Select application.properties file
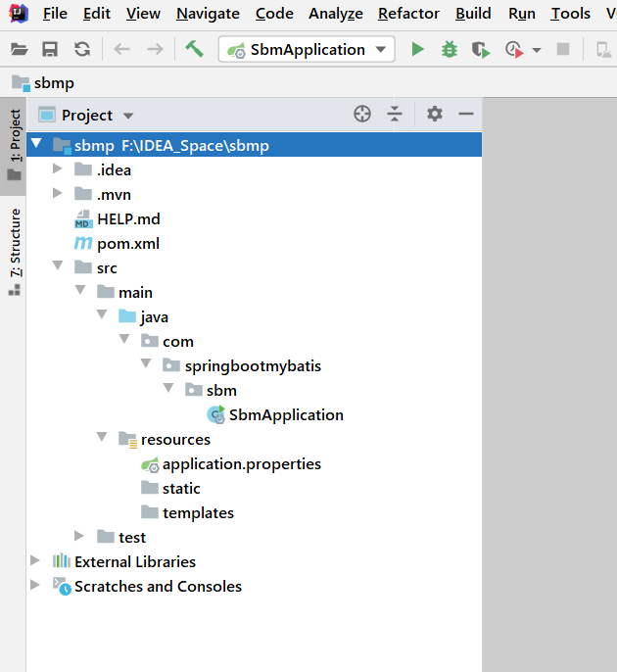 click(x=242, y=463)
